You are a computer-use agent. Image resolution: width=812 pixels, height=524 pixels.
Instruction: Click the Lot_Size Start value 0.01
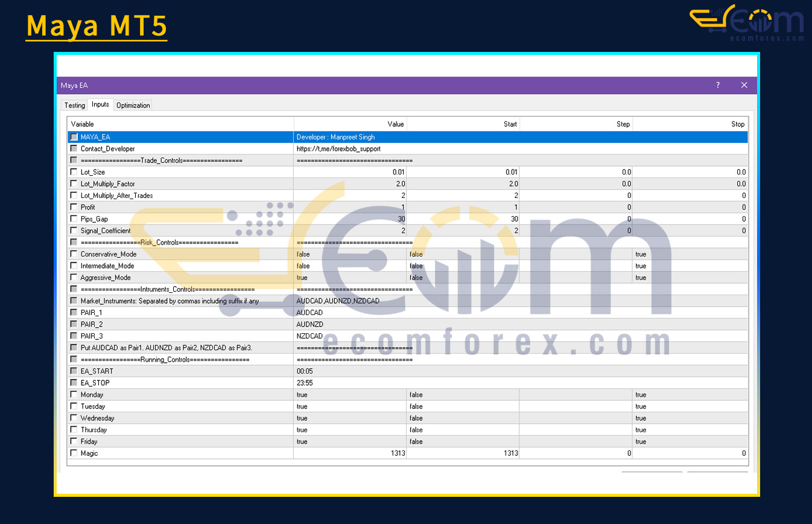(463, 172)
